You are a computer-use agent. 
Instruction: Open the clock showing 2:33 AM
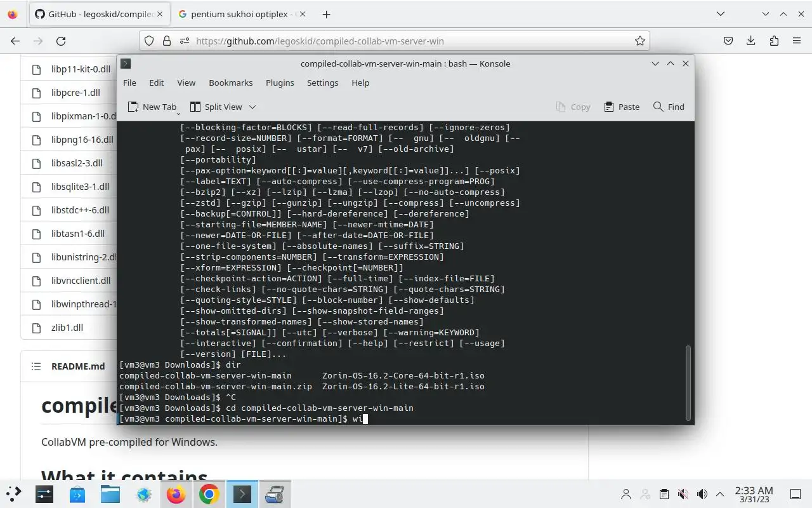pyautogui.click(x=754, y=494)
